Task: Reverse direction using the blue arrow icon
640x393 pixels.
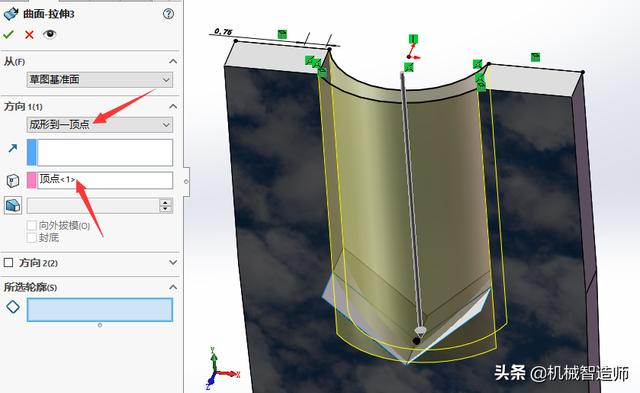Action: pyautogui.click(x=13, y=148)
